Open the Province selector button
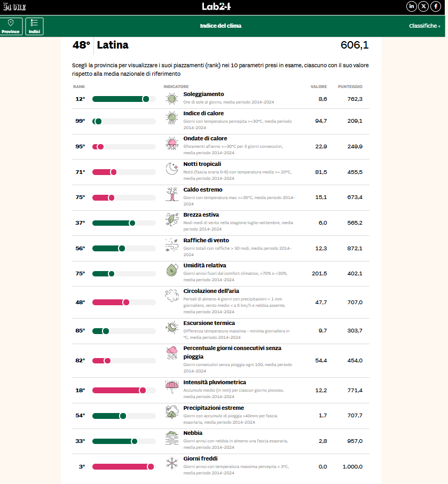The height and width of the screenshot is (484, 448). point(11,26)
